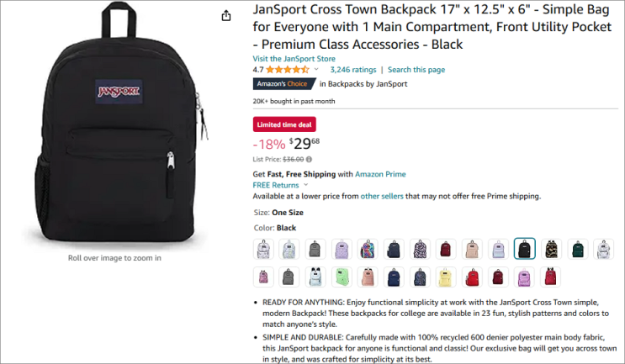Click the Limited time deal badge

(x=284, y=124)
